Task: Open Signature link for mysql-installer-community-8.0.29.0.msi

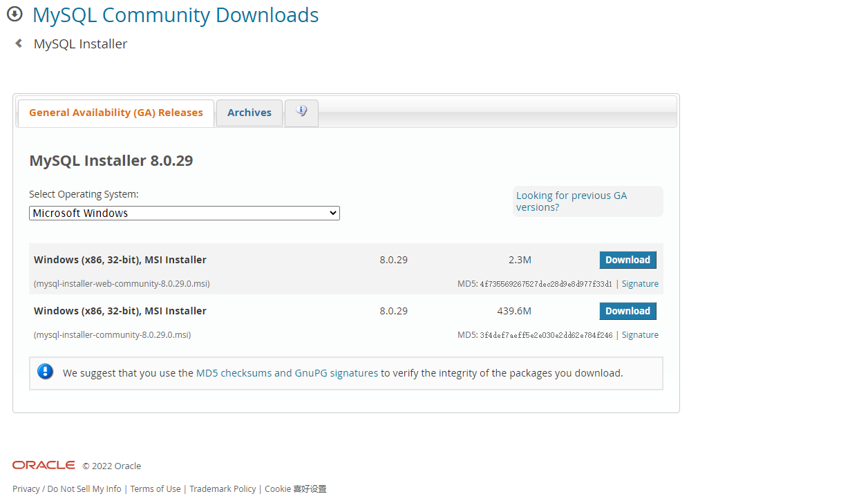Action: point(640,335)
